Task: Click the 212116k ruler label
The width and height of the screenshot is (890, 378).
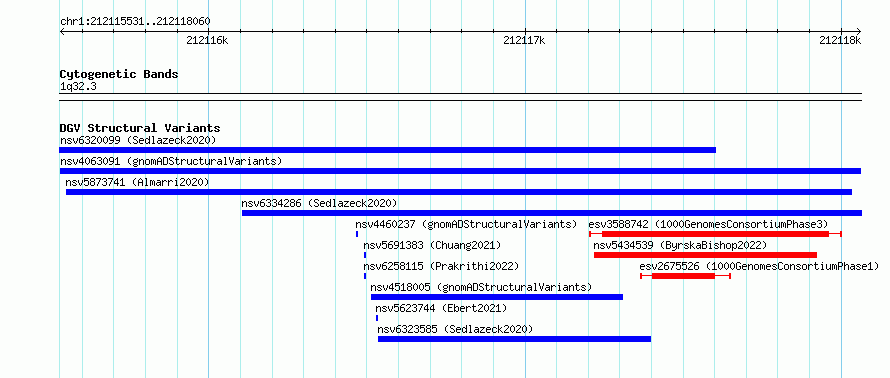Action: click(207, 40)
